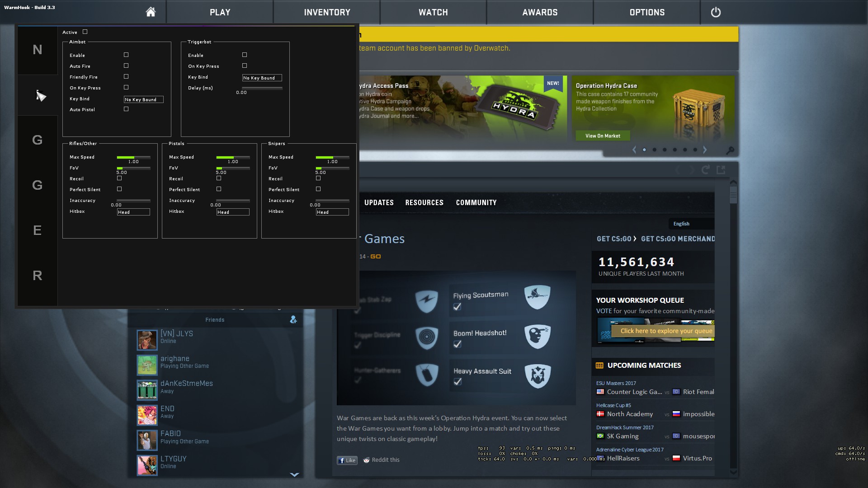The image size is (868, 488).
Task: Click dAnKeStmeMes friend avatar
Action: pyautogui.click(x=147, y=390)
